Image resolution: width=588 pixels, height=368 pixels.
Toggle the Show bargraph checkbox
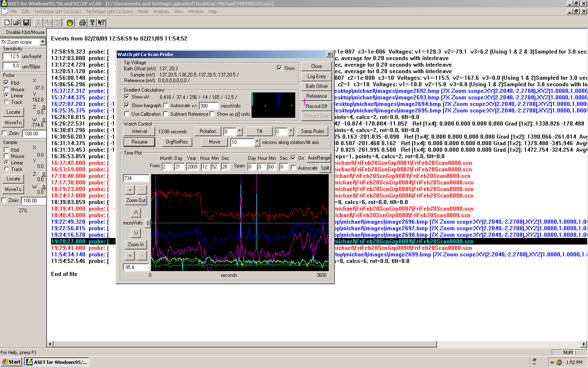[127, 105]
